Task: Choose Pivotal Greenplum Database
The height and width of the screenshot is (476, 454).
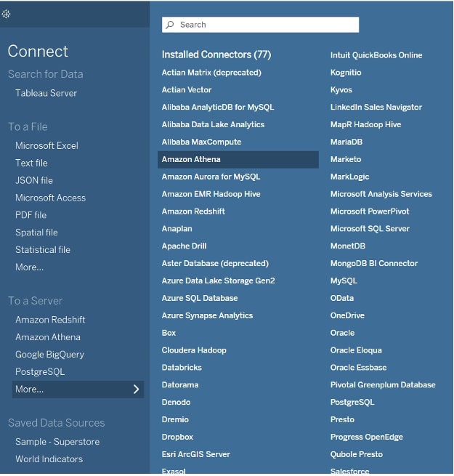Action: (383, 385)
